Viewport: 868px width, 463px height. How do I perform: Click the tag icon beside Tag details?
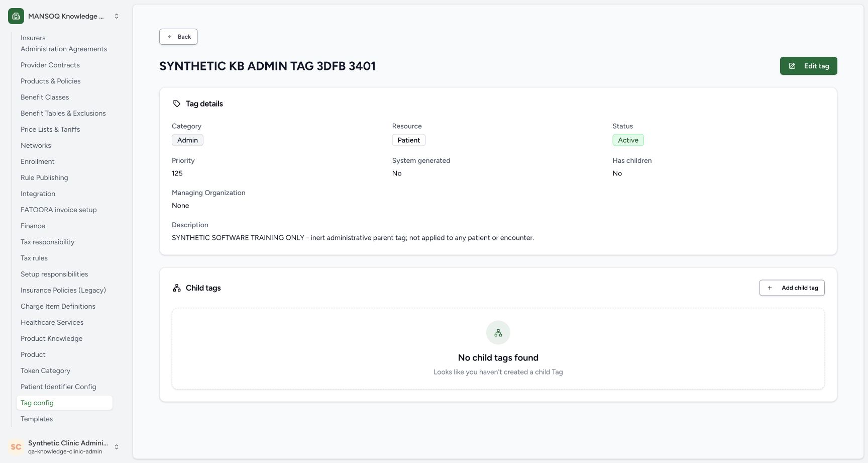pos(177,104)
